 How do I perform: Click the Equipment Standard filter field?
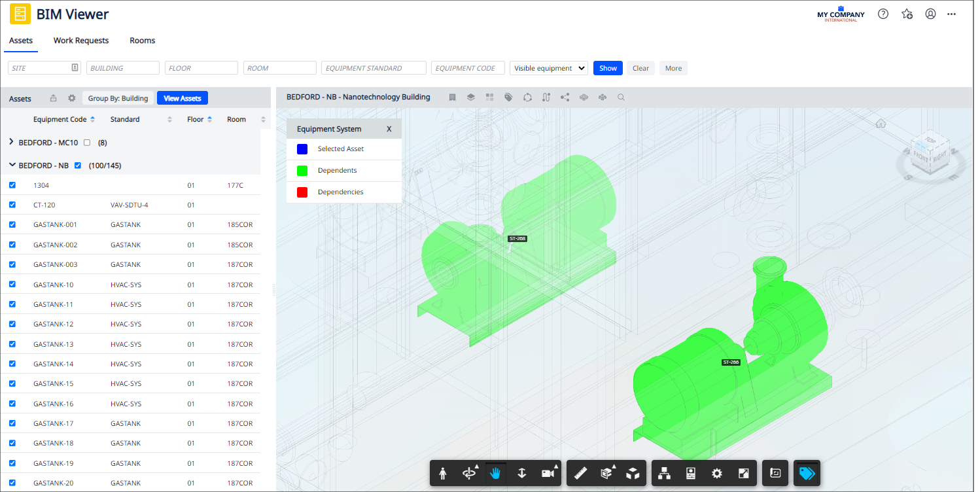(x=374, y=68)
